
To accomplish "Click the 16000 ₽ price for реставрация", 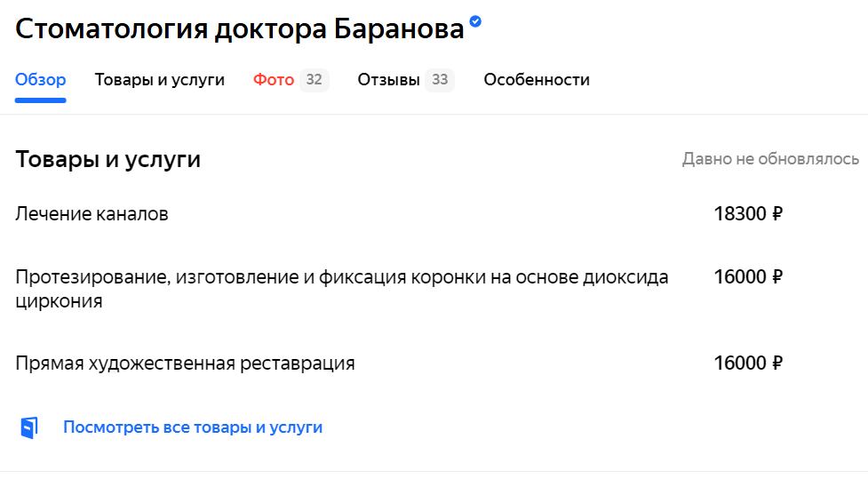I will pyautogui.click(x=748, y=363).
